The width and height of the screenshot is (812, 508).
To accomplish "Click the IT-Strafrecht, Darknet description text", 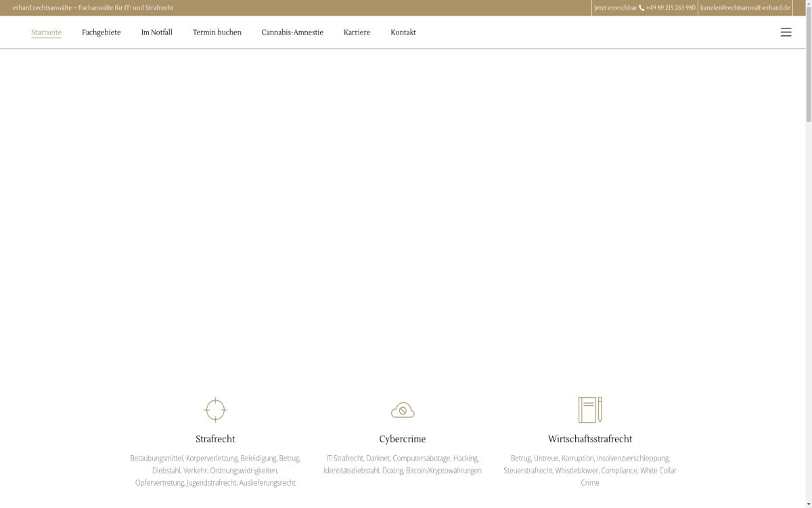I will click(x=403, y=464).
